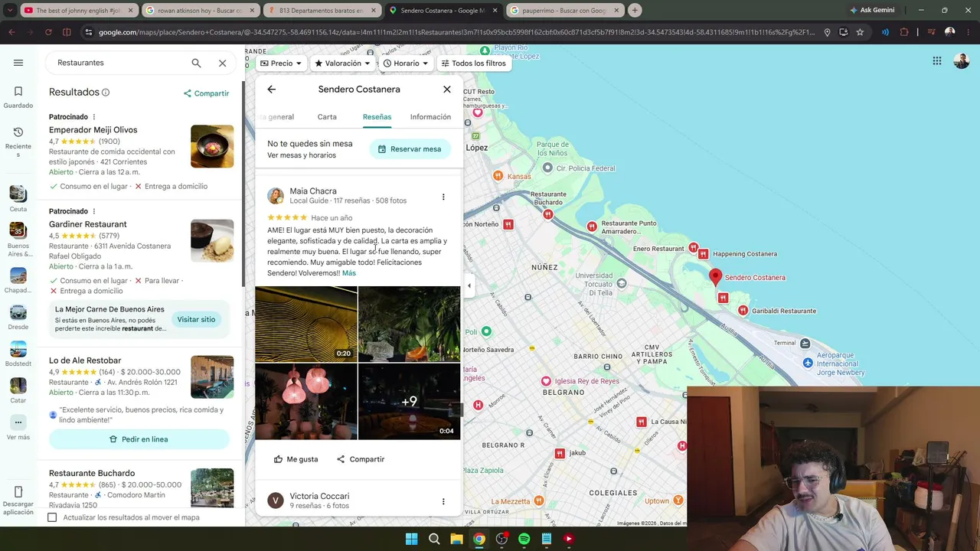
Task: Switch to 813 Departamentos baratos browser tab
Action: coord(321,11)
